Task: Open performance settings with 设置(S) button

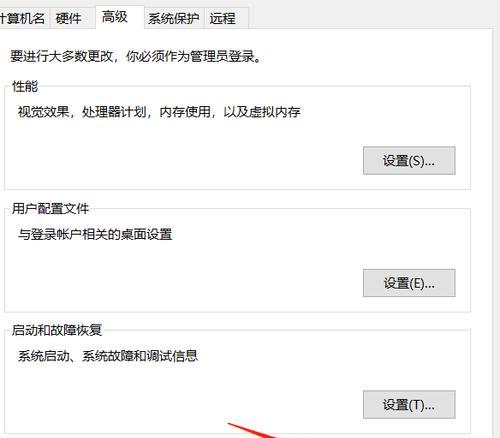Action: click(409, 161)
